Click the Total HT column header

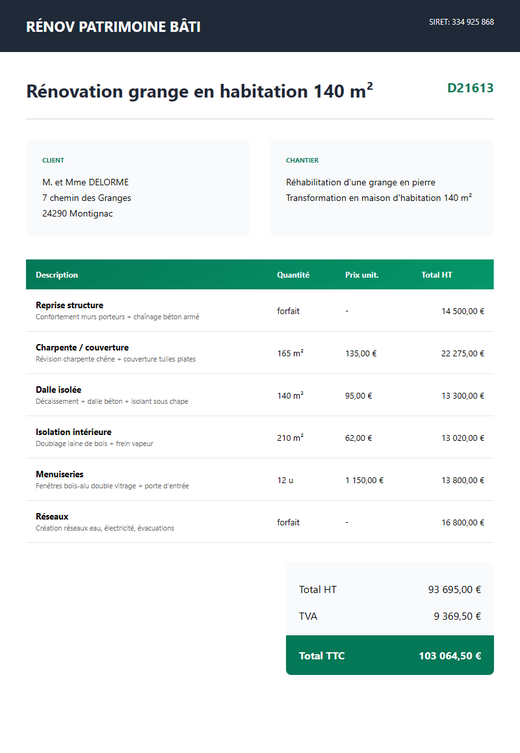pos(436,275)
